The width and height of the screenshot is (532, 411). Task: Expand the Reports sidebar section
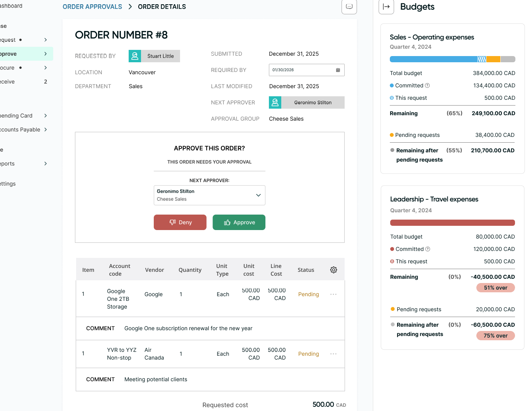tap(46, 164)
